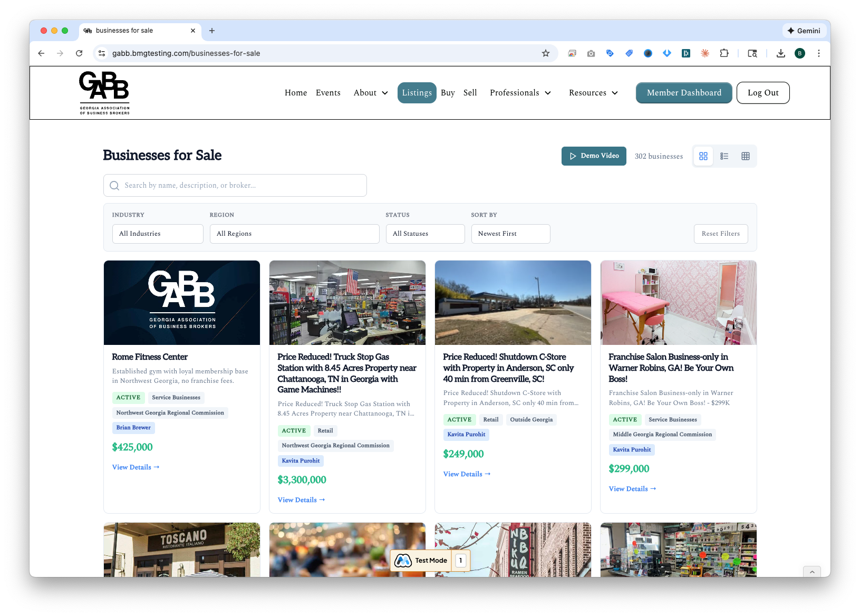The width and height of the screenshot is (860, 616).
Task: Click Reset Filters
Action: tap(721, 234)
